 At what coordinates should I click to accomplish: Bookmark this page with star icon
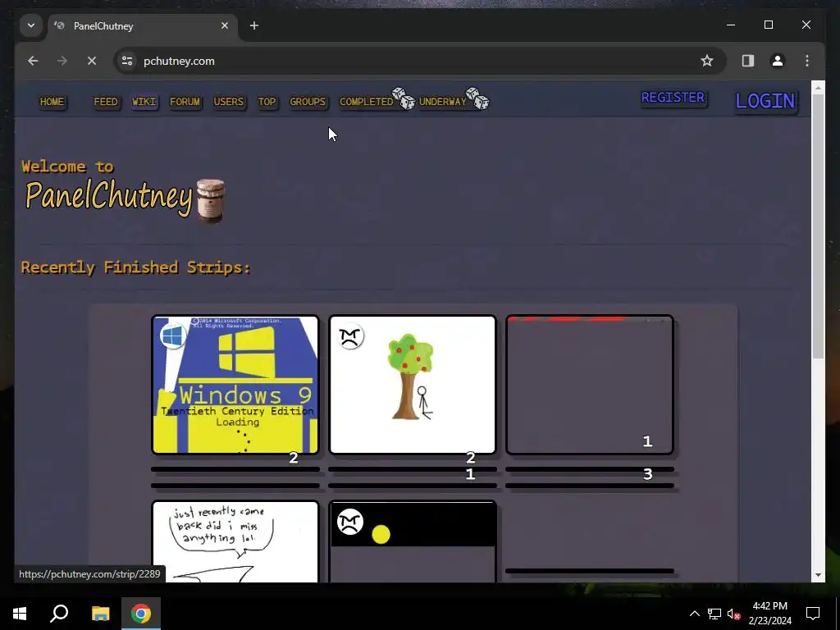pos(706,61)
